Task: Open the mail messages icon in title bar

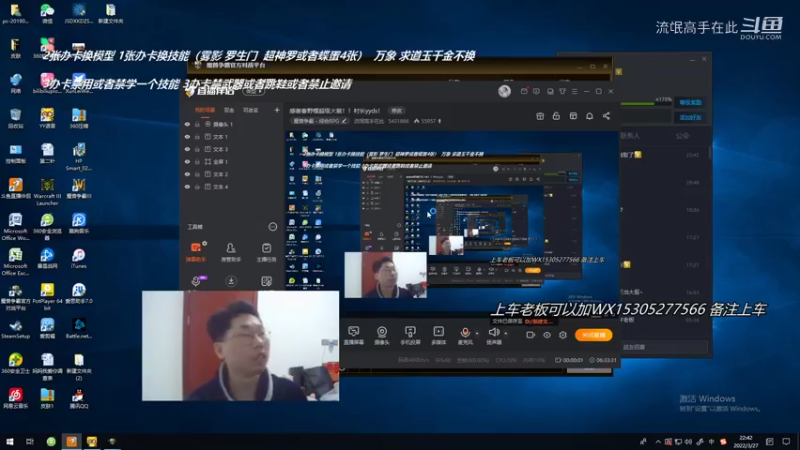Action: (x=524, y=91)
